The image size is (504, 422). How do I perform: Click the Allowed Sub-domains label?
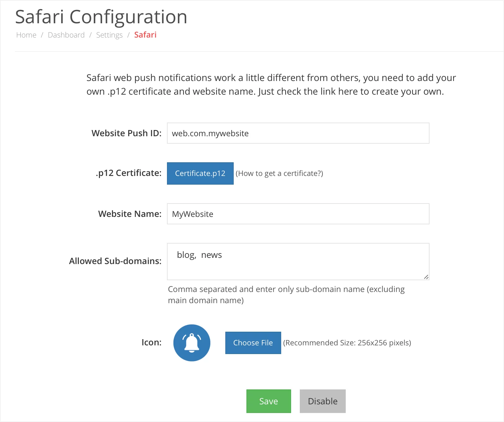pos(115,261)
